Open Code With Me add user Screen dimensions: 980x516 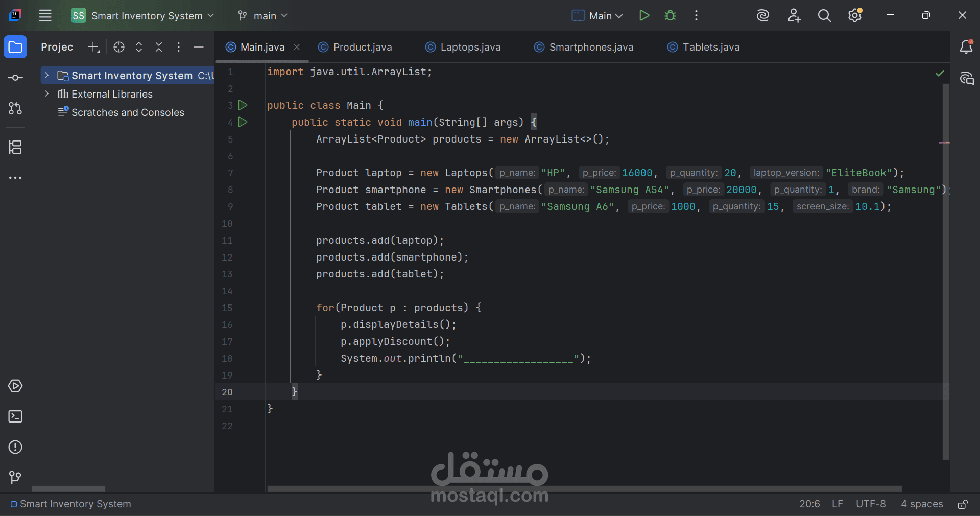coord(794,16)
